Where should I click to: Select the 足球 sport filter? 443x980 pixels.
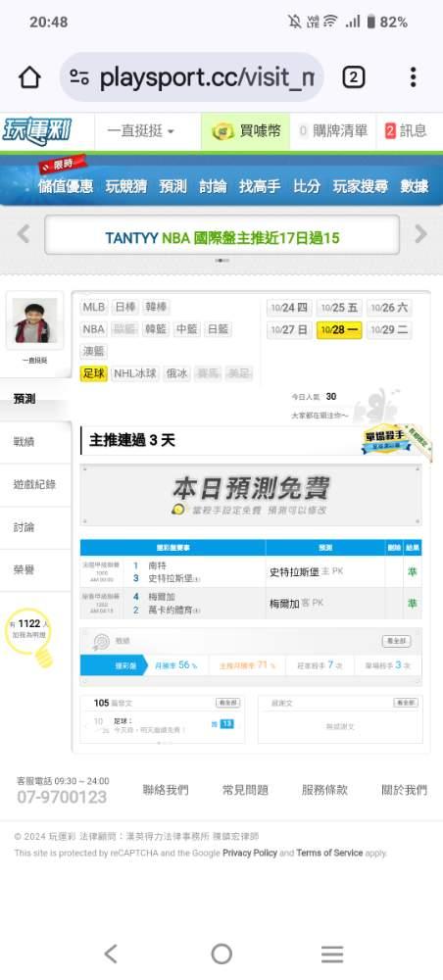pos(94,373)
